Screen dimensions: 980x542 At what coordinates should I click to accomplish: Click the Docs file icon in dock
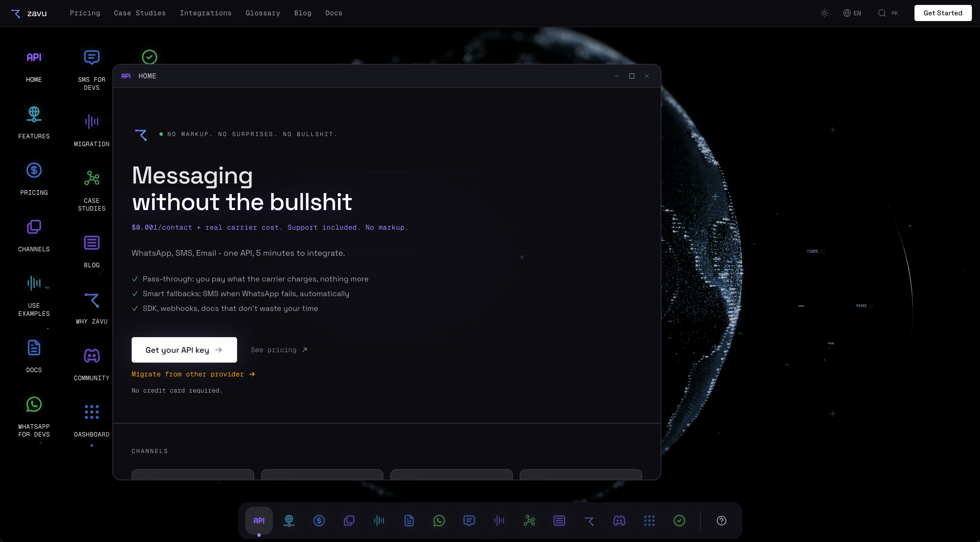click(409, 521)
